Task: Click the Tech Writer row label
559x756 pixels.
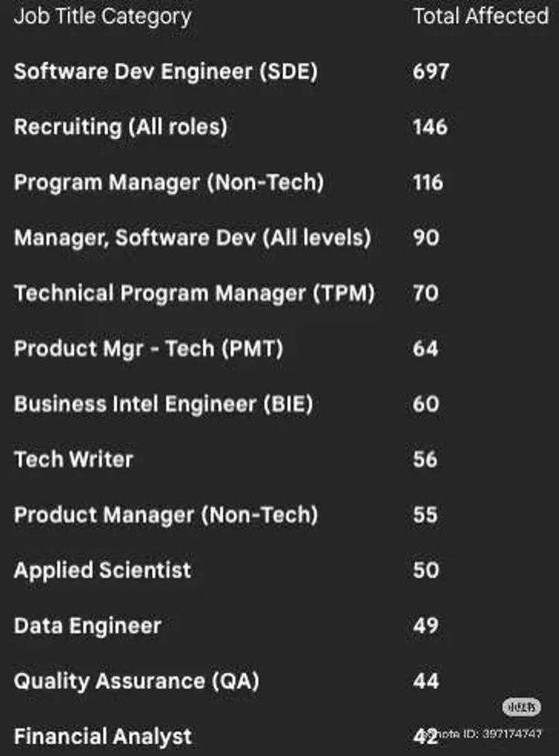Action: pyautogui.click(x=73, y=459)
